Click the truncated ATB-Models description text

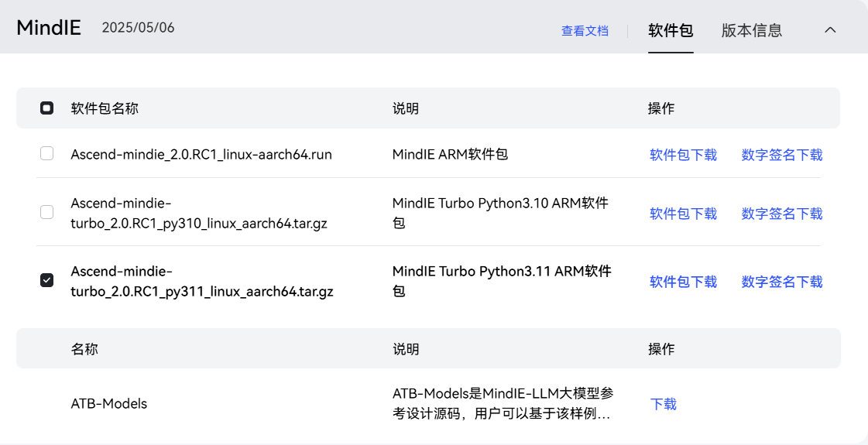click(503, 403)
